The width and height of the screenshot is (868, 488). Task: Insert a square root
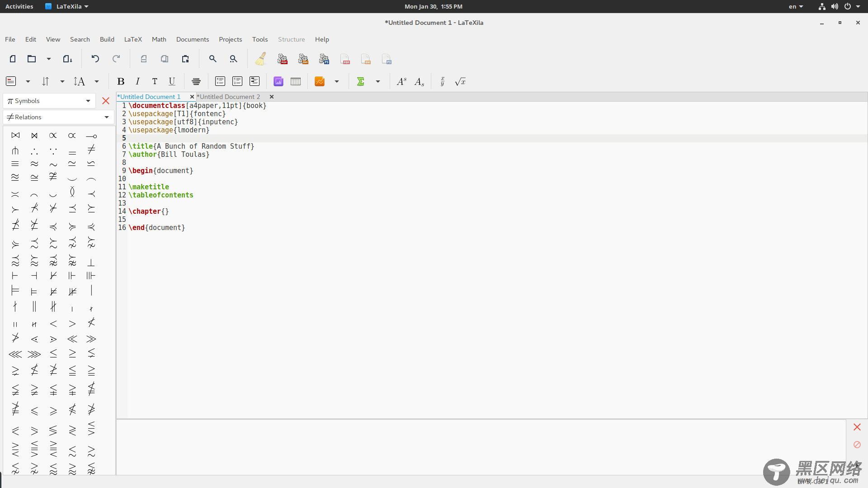pos(460,81)
